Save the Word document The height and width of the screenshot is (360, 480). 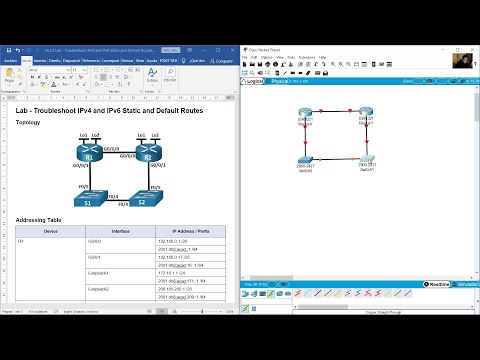(x=9, y=50)
